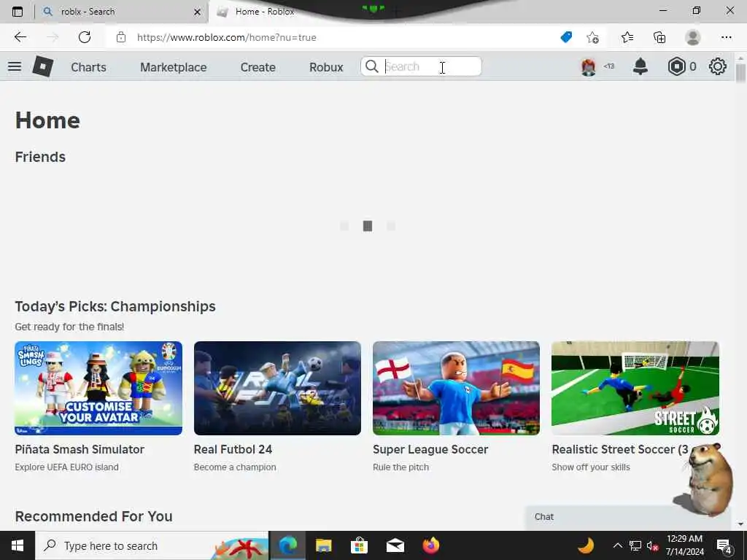Open the tab actions menu icon
747x560 pixels.
(18, 12)
